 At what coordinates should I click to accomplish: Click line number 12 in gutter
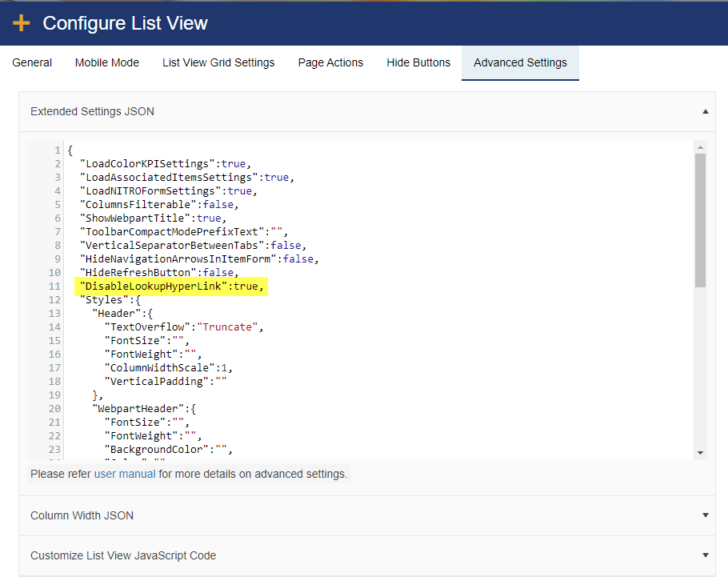(54, 300)
